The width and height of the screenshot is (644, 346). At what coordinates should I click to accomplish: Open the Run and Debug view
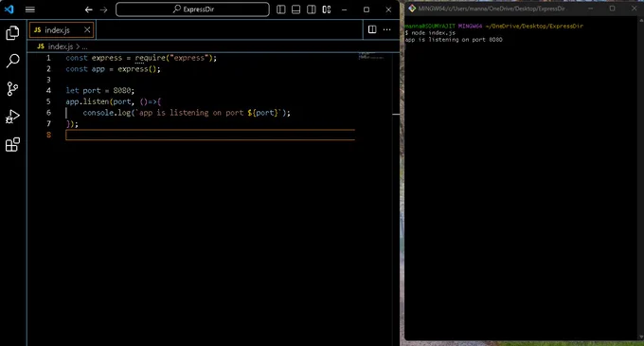coord(12,117)
